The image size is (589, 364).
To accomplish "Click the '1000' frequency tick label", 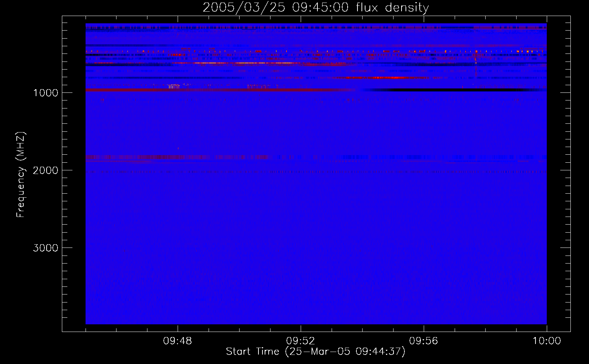I will point(46,93).
